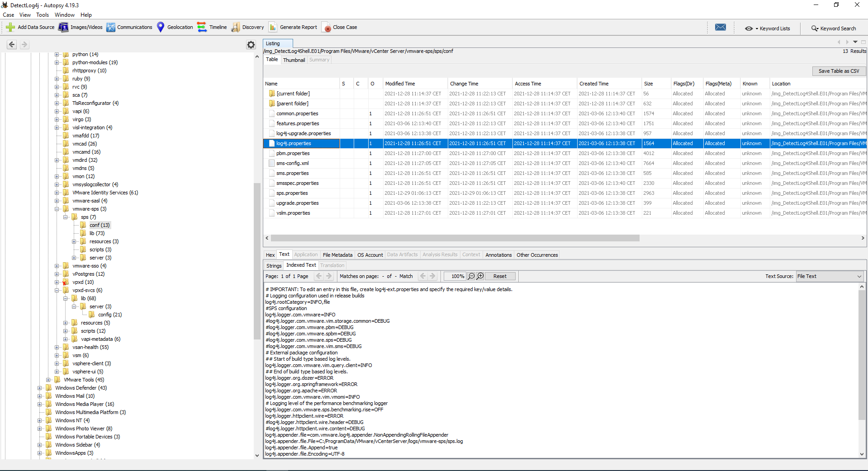Open tree view gear settings
Image resolution: width=868 pixels, height=471 pixels.
(251, 45)
